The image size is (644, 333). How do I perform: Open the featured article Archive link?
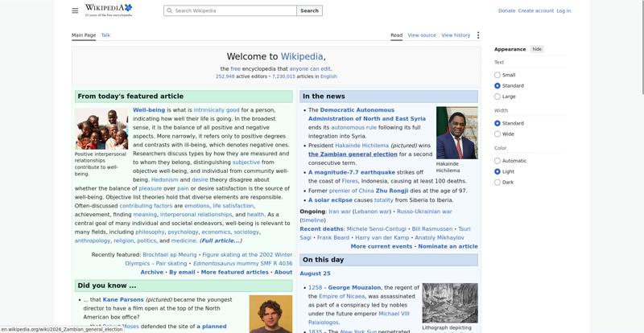(151, 272)
